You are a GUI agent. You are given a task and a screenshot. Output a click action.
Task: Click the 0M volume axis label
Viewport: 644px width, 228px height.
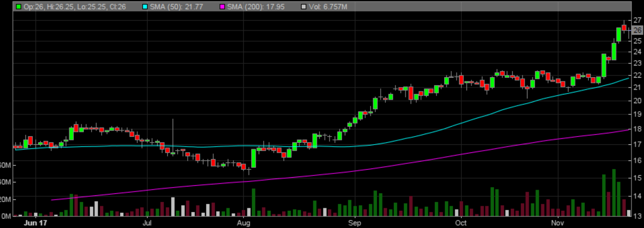click(x=6, y=216)
